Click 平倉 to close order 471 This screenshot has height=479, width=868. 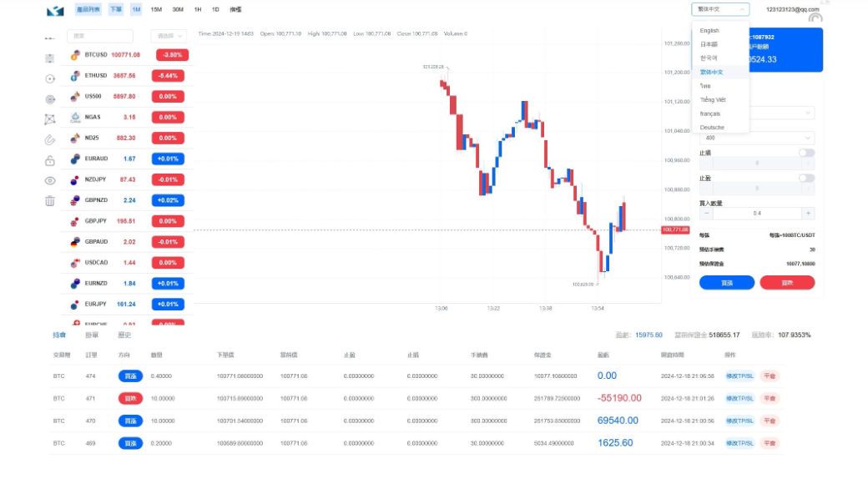click(x=770, y=398)
